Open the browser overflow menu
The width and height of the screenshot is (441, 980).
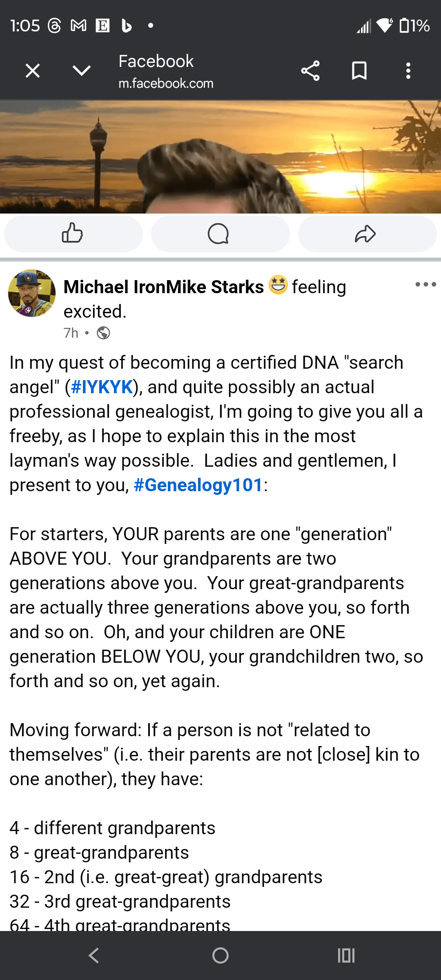pyautogui.click(x=408, y=70)
